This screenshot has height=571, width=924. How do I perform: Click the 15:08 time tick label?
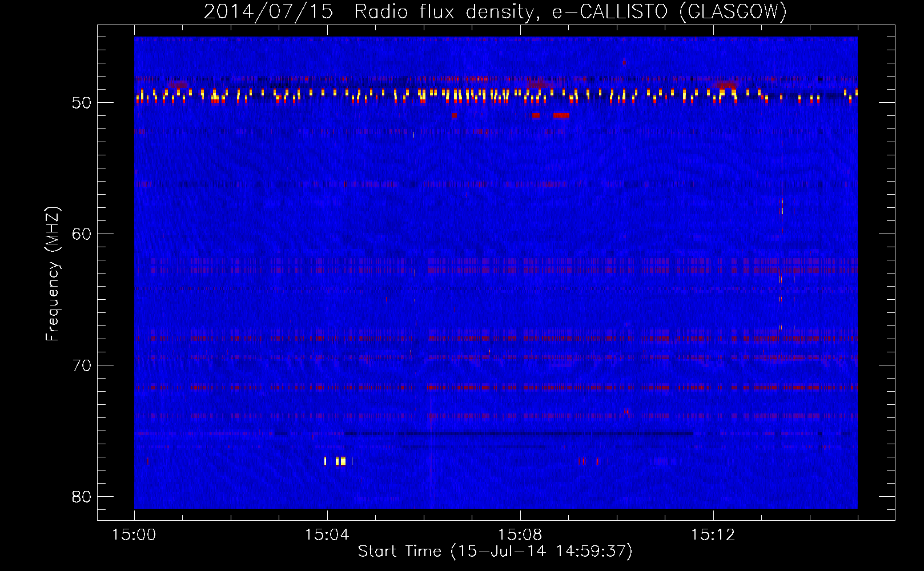tap(520, 534)
